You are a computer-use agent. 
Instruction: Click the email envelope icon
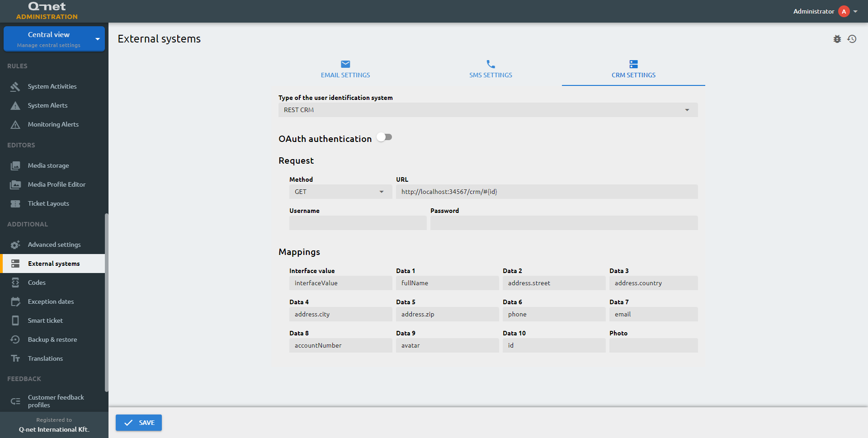(345, 64)
